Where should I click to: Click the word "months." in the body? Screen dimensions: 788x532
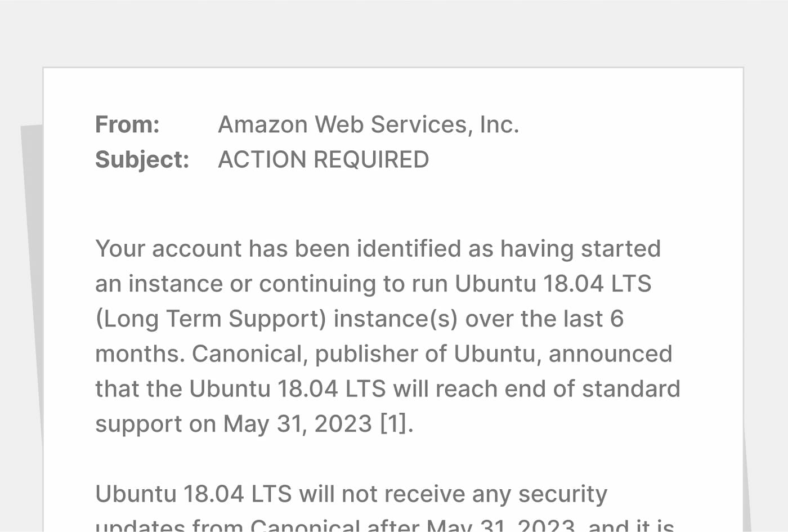(140, 354)
